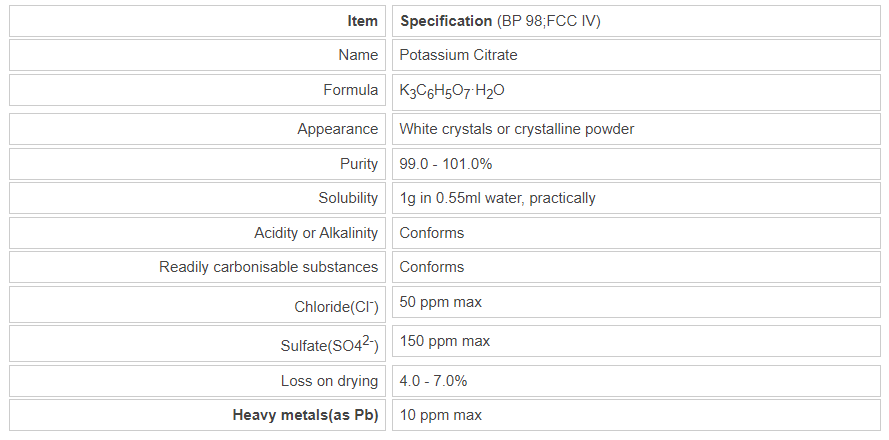Viewport: 889px width, 440px height.
Task: Click the Solubility label
Action: 346,198
